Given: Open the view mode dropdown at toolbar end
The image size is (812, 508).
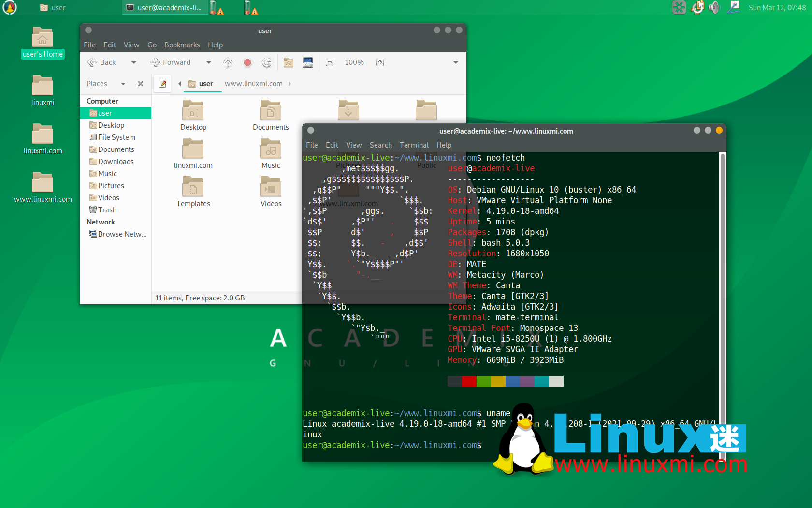Looking at the screenshot, I should [455, 62].
